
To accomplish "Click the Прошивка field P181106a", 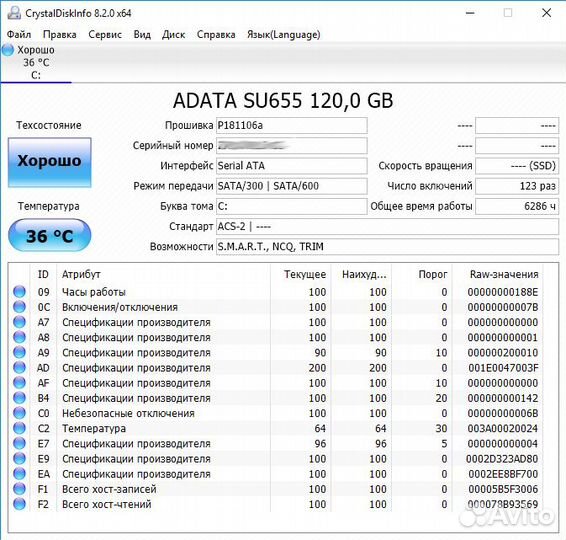I will coord(292,126).
